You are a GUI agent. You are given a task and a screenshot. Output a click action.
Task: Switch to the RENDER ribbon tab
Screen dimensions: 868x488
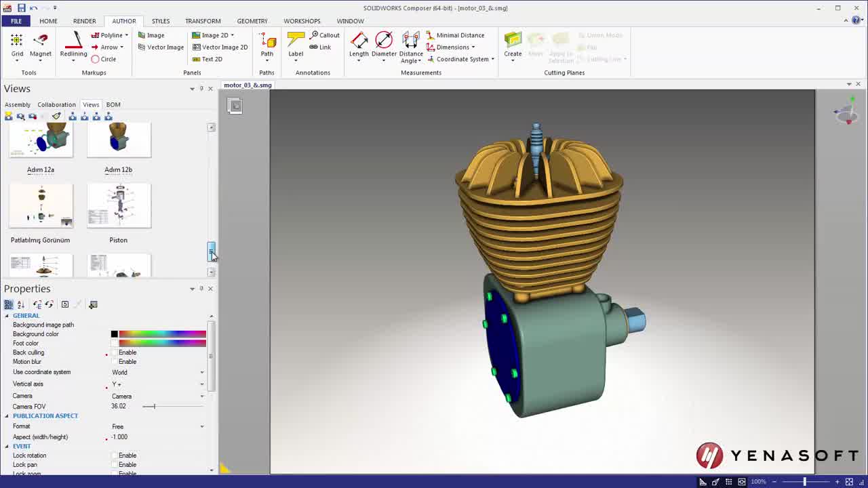84,21
